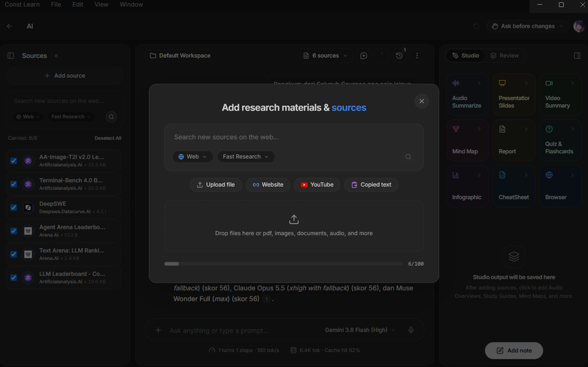588x367 pixels.
Task: Open the Presentation Slides card
Action: [x=514, y=94]
